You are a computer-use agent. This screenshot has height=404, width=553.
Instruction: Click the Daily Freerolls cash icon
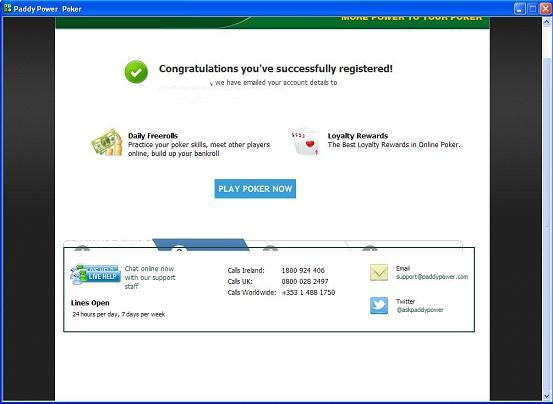(107, 142)
